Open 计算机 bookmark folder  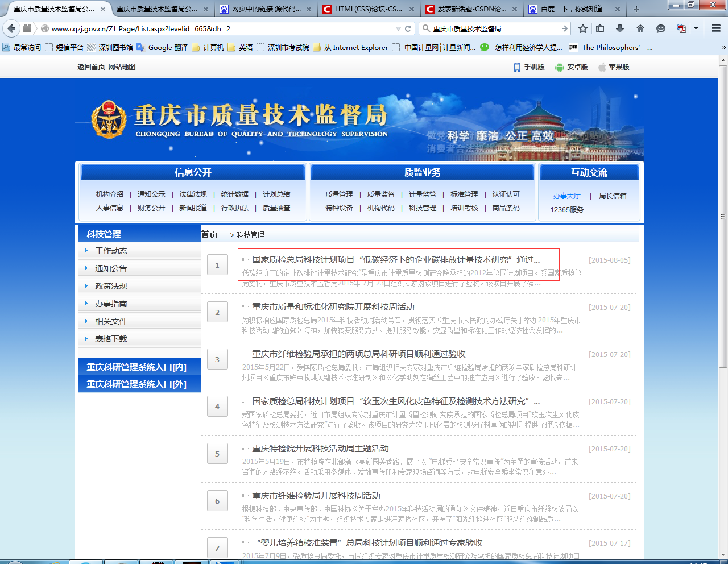(x=208, y=48)
